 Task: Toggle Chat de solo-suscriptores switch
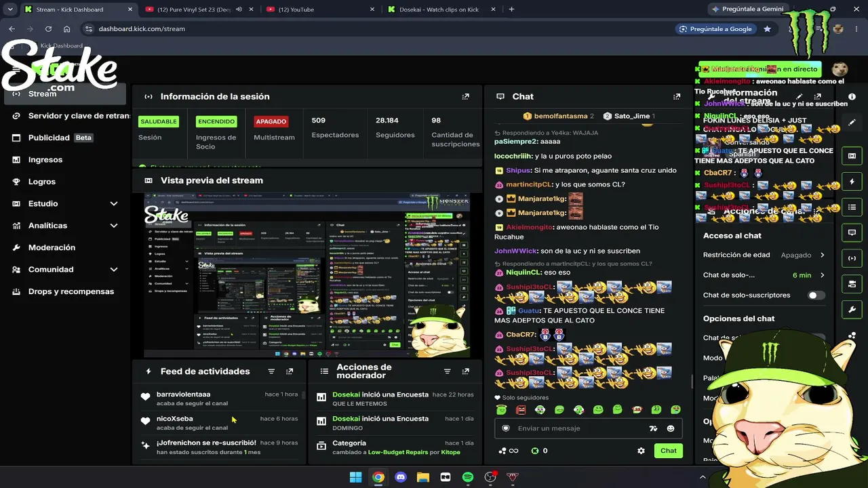pos(816,296)
